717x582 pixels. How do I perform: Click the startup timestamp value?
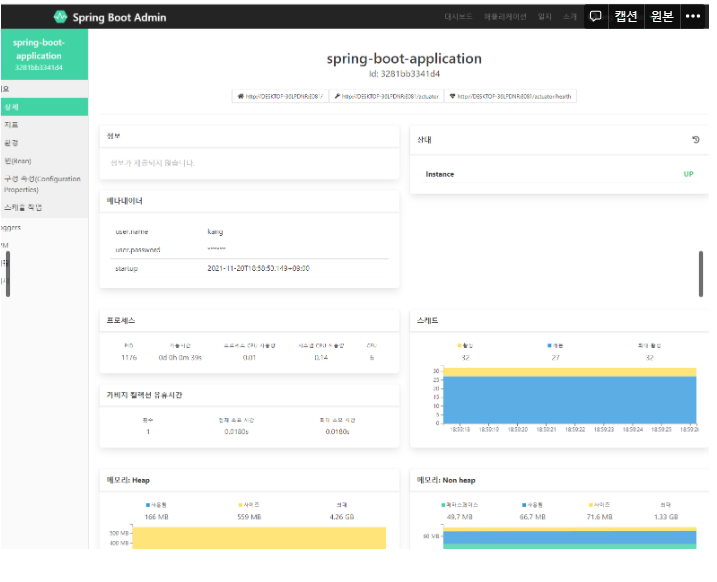(258, 268)
